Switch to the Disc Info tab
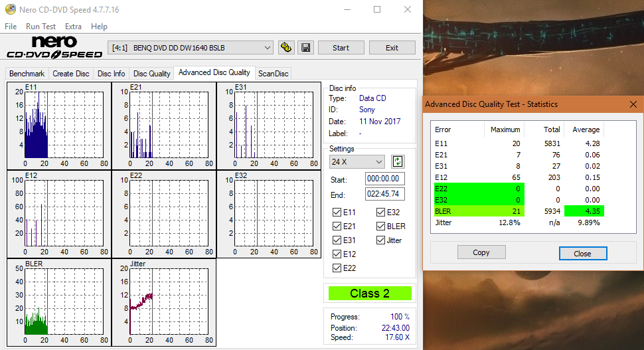This screenshot has height=350, width=644. tap(111, 74)
